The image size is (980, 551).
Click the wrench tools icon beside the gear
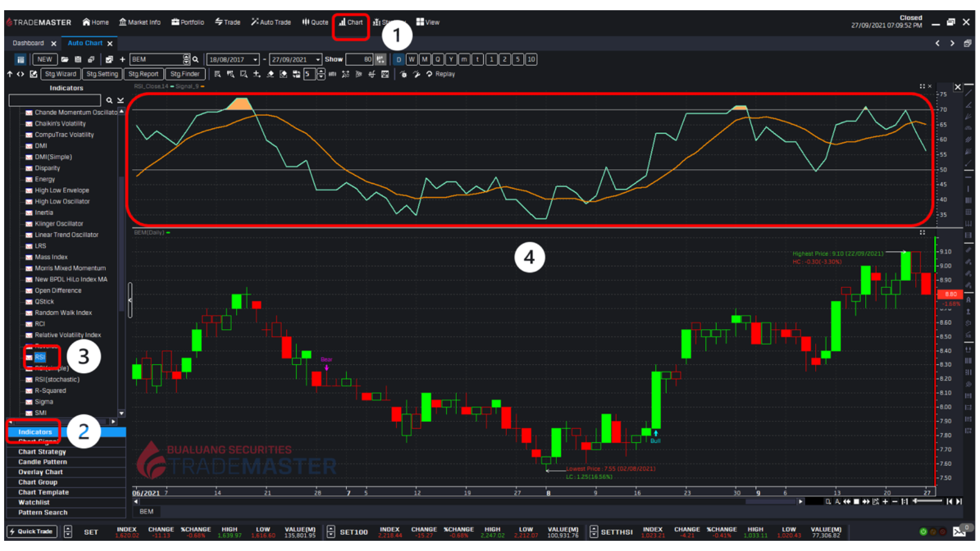coord(417,74)
